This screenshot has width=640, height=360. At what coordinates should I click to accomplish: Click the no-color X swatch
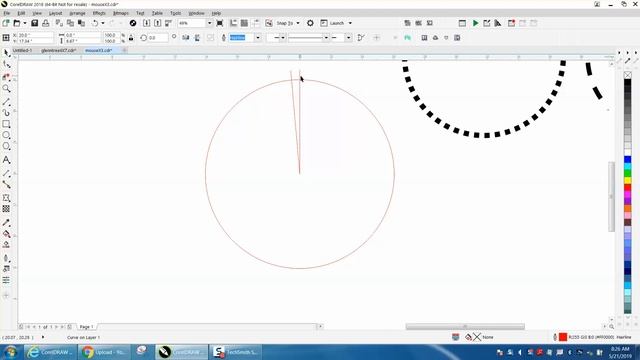click(x=628, y=75)
